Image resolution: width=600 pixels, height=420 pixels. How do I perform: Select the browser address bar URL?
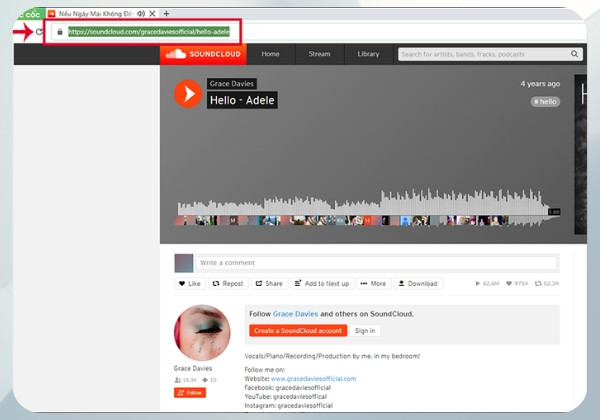click(x=149, y=32)
